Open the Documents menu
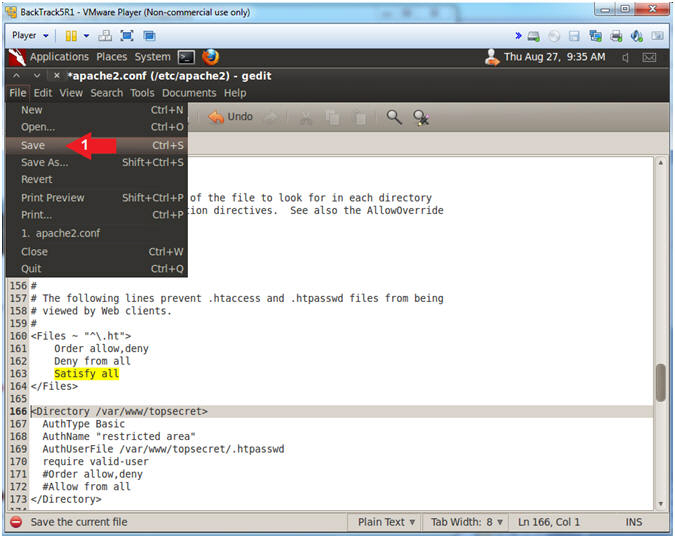The image size is (675, 538). pos(189,93)
